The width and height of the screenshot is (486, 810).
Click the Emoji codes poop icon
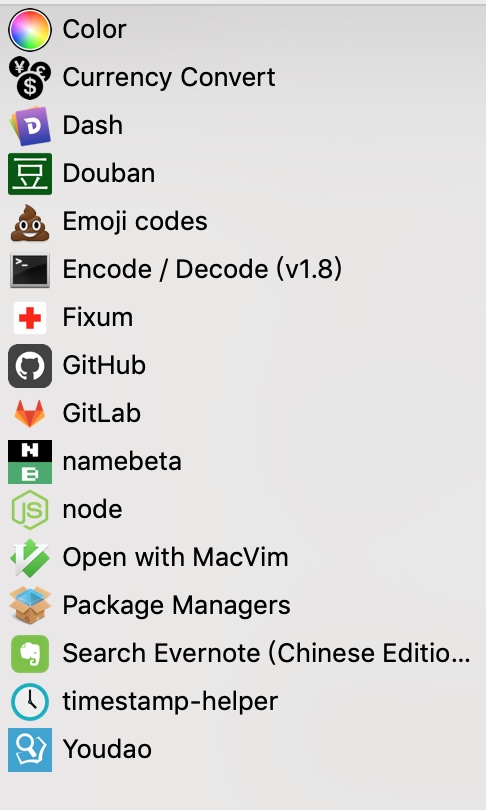30,222
